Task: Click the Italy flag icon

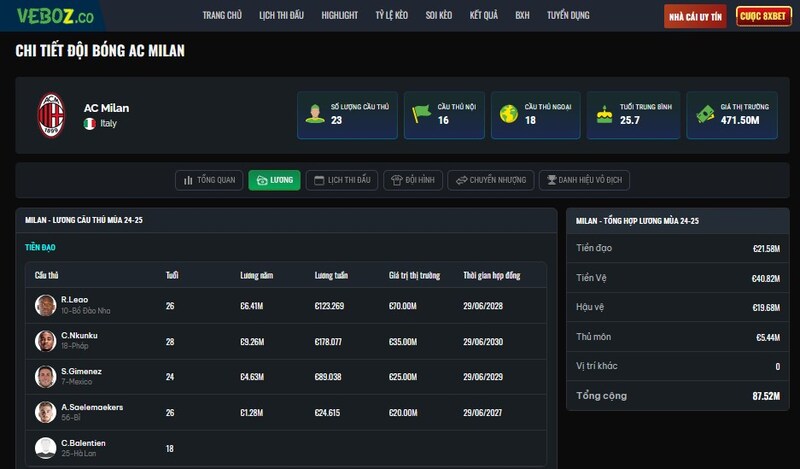Action: tap(90, 124)
